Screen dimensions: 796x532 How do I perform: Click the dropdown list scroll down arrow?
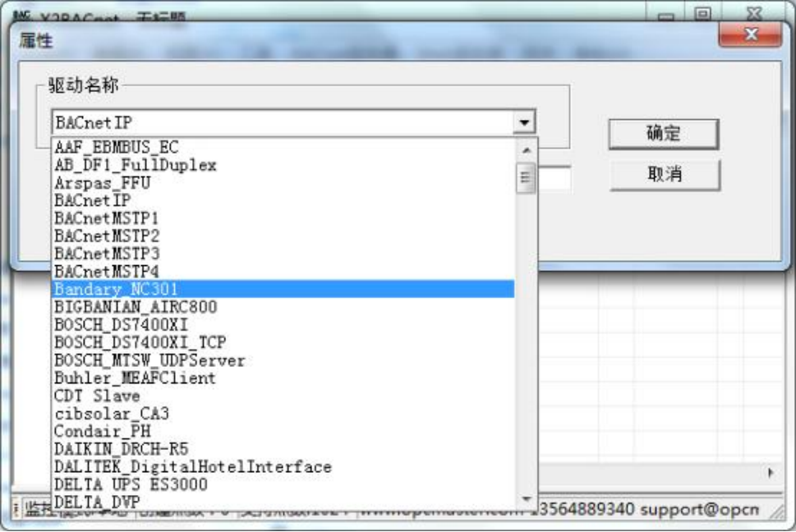click(x=526, y=499)
